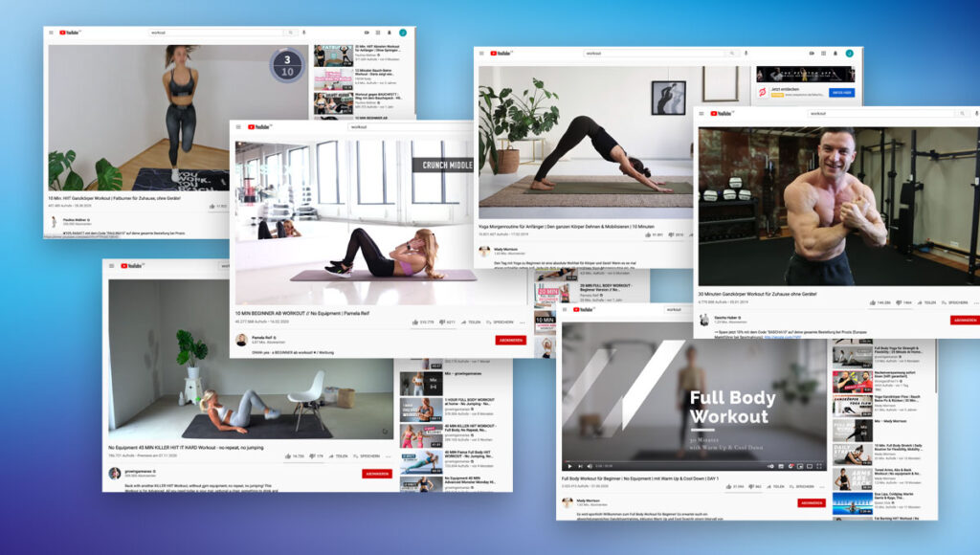
Task: Open the account avatar in the HIIT Ganzkörper window
Action: pos(403,33)
